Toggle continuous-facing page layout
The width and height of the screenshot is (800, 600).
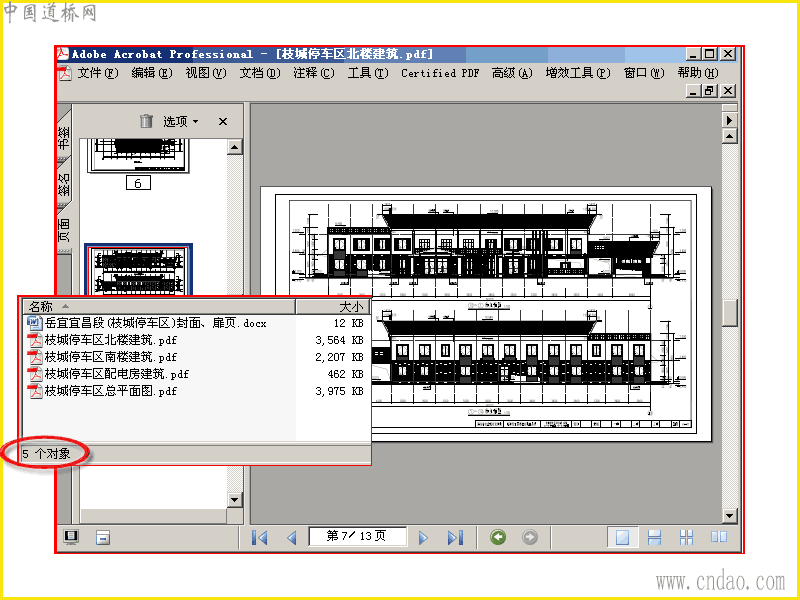(687, 537)
